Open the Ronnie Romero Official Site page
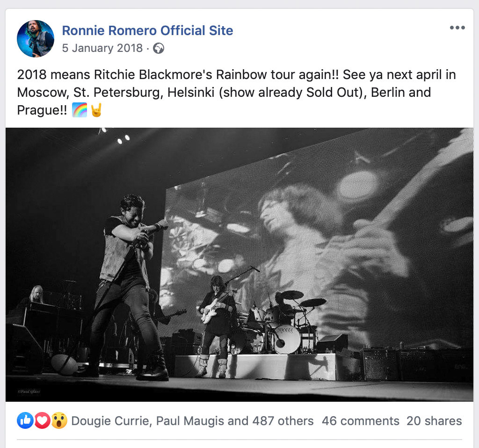 point(147,31)
